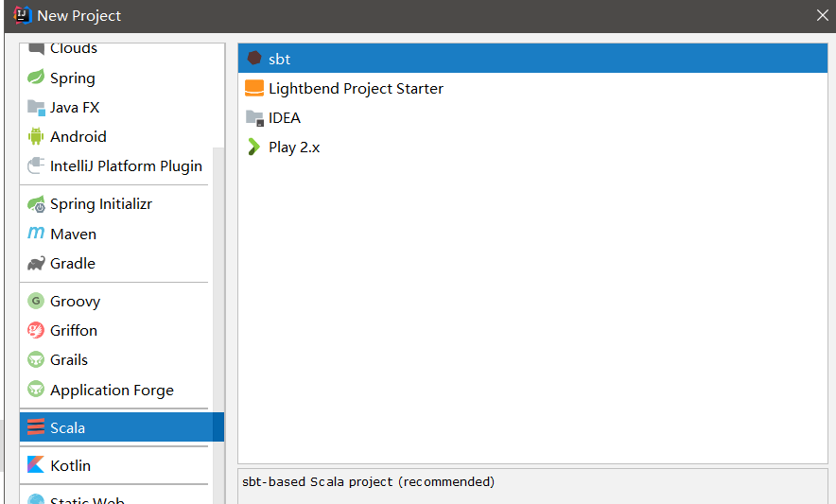Select Groovy in the project list
The height and width of the screenshot is (504, 836).
75,301
